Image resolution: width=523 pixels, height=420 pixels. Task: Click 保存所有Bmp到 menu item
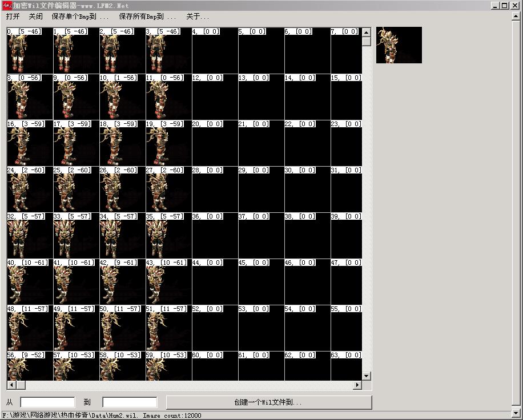147,17
